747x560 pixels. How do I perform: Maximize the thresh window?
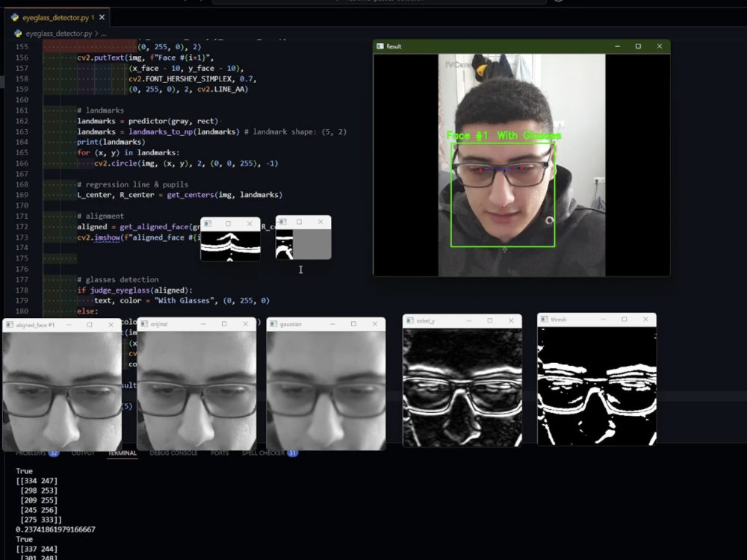(624, 320)
